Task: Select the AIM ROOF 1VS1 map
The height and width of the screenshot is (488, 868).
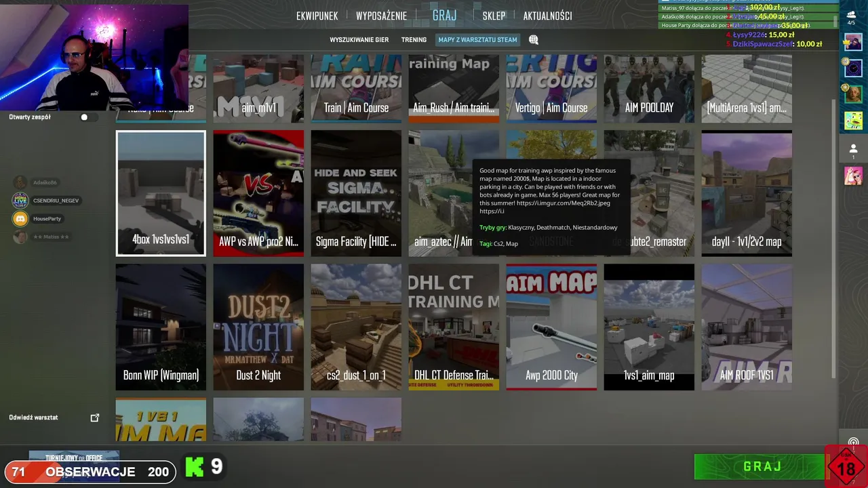Action: point(747,327)
